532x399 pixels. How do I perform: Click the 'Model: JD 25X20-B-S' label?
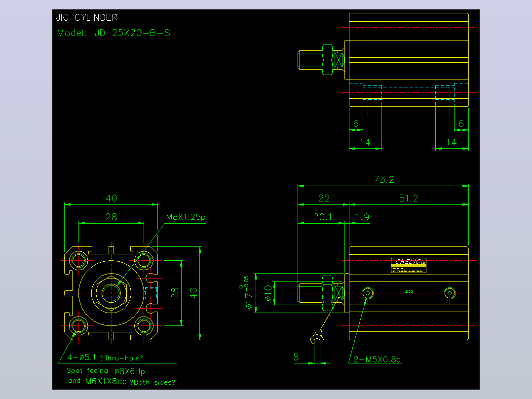pos(114,33)
